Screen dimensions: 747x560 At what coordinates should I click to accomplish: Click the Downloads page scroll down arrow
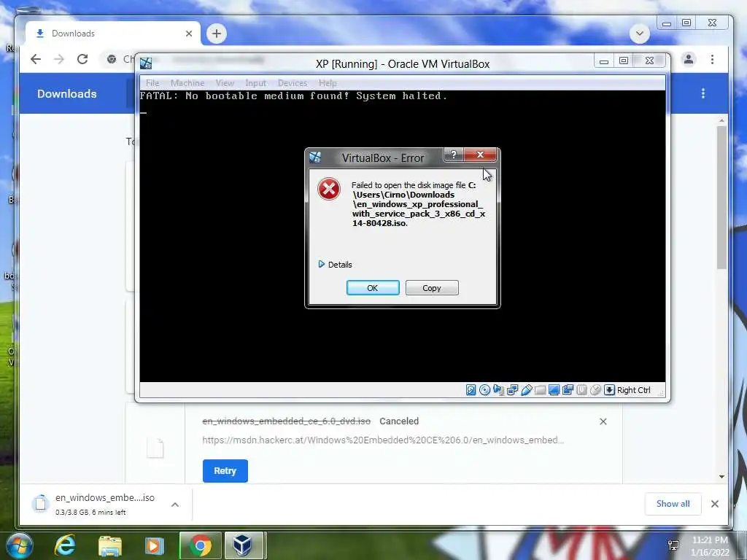721,476
